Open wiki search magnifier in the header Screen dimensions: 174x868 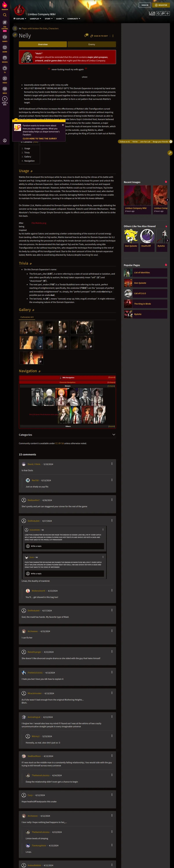(x=158, y=13)
